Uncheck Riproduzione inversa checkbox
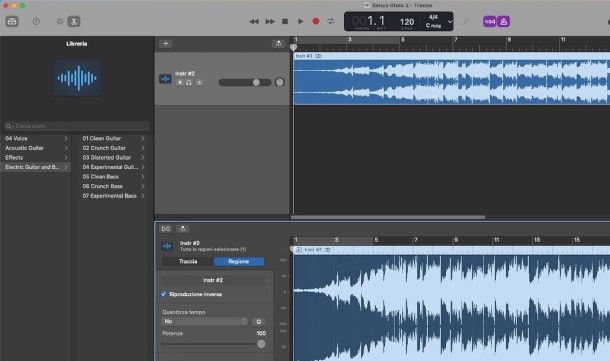The image size is (610, 361). click(x=164, y=294)
